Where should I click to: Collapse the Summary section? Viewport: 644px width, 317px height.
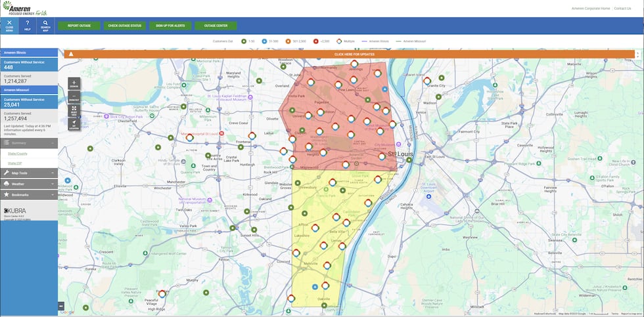29,143
